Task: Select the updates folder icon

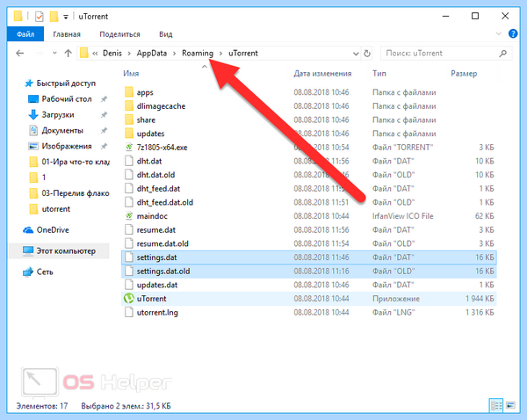Action: click(x=129, y=134)
